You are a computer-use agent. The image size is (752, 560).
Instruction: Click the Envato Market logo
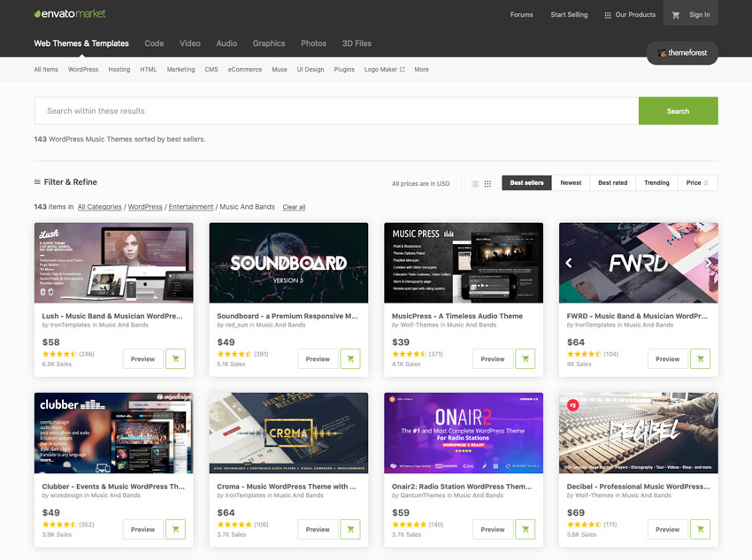click(70, 14)
